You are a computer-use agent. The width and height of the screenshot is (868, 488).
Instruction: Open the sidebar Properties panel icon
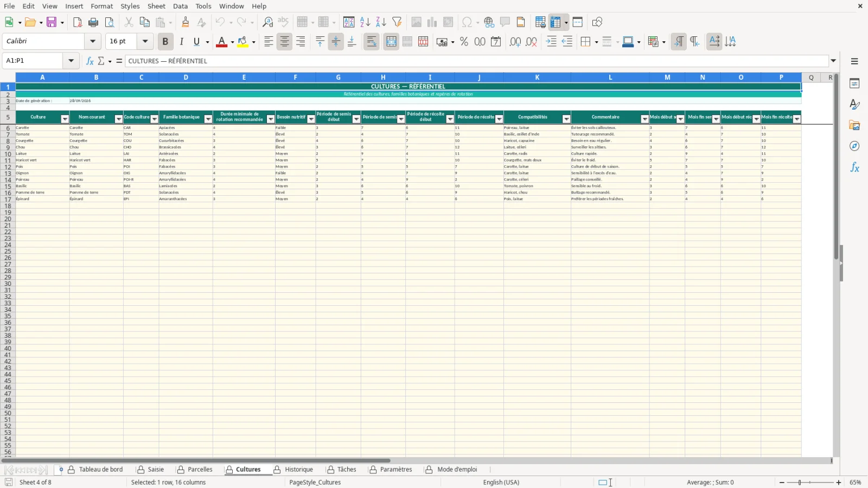pyautogui.click(x=854, y=84)
